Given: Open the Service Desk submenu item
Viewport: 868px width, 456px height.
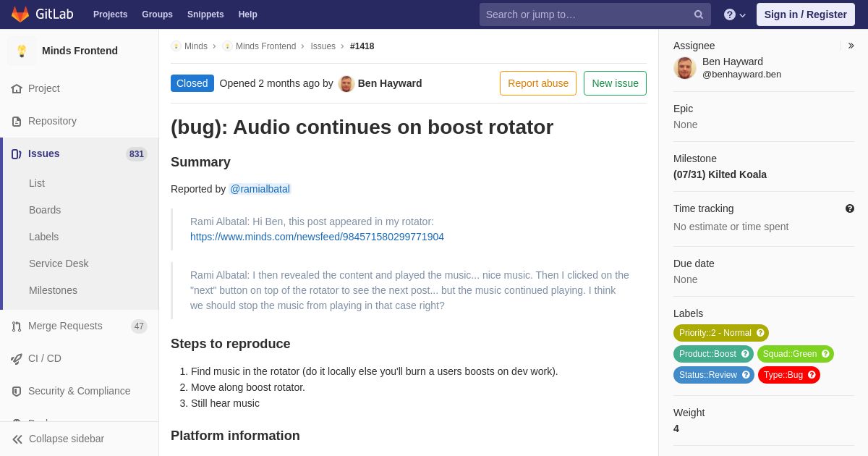Looking at the screenshot, I should click(59, 263).
